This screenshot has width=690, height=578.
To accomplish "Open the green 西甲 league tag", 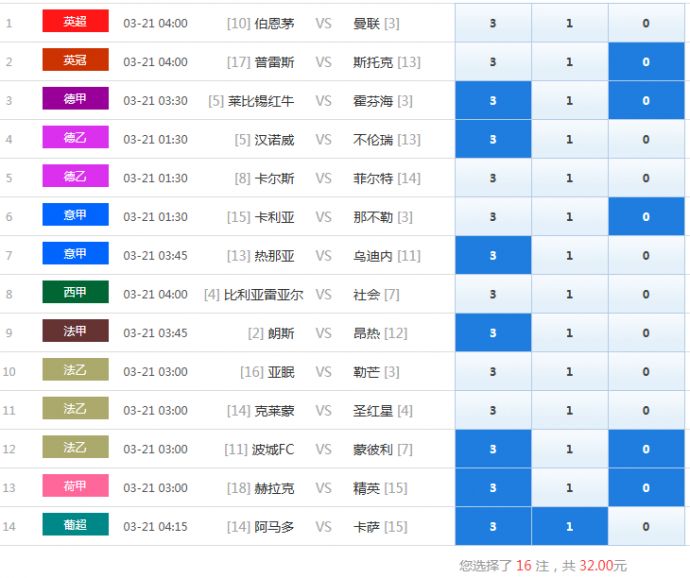I will click(x=75, y=294).
